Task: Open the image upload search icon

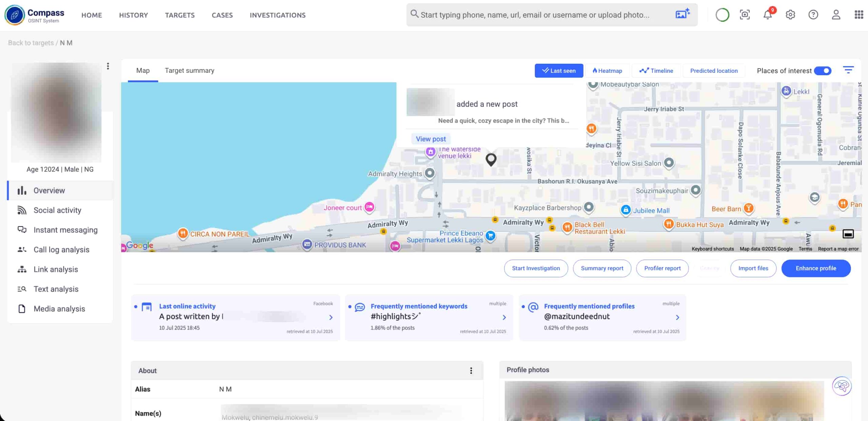Action: 682,14
